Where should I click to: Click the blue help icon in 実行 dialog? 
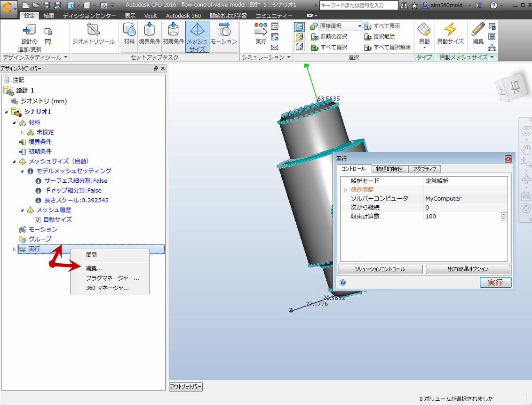coord(343,283)
